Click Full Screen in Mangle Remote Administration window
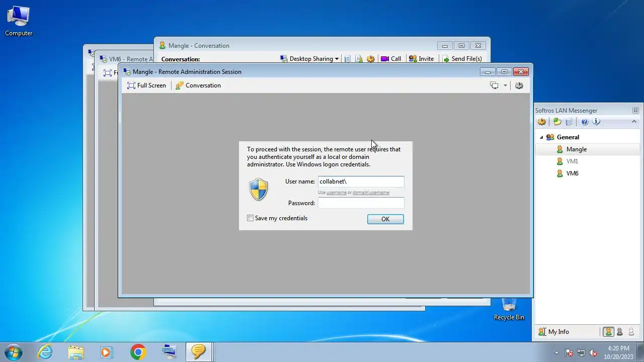This screenshot has height=362, width=644. pos(146,85)
